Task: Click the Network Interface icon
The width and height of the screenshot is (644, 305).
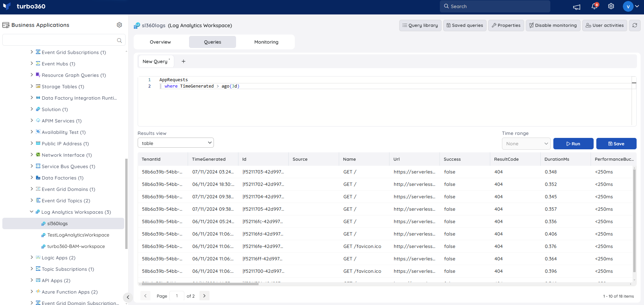Action: tap(38, 155)
